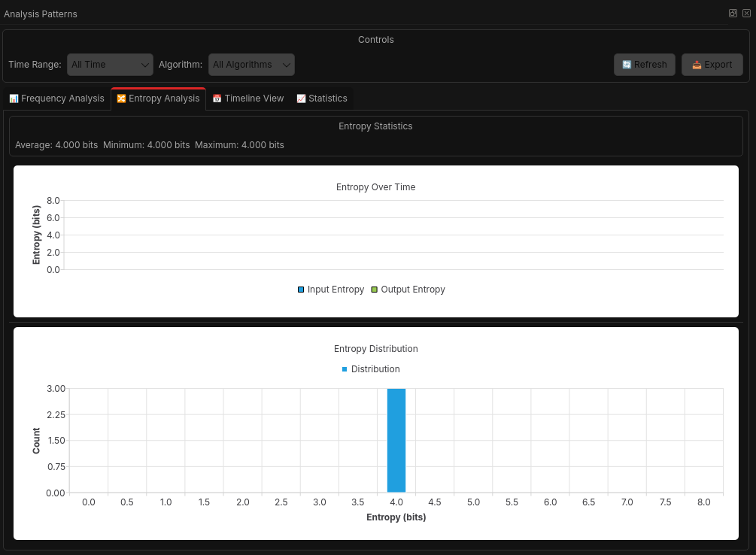Click the green Output Entropy legend swatch

click(x=375, y=290)
